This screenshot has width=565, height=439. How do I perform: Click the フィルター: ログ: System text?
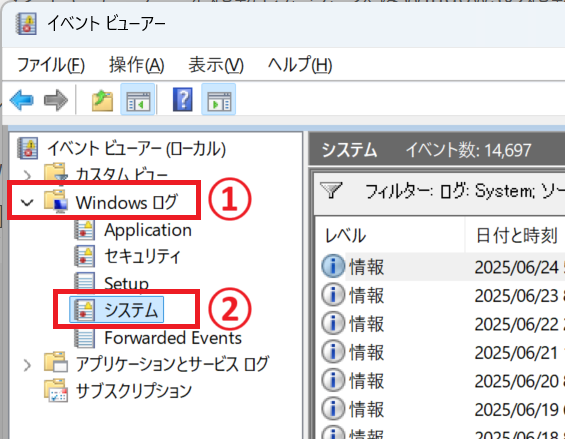click(450, 191)
